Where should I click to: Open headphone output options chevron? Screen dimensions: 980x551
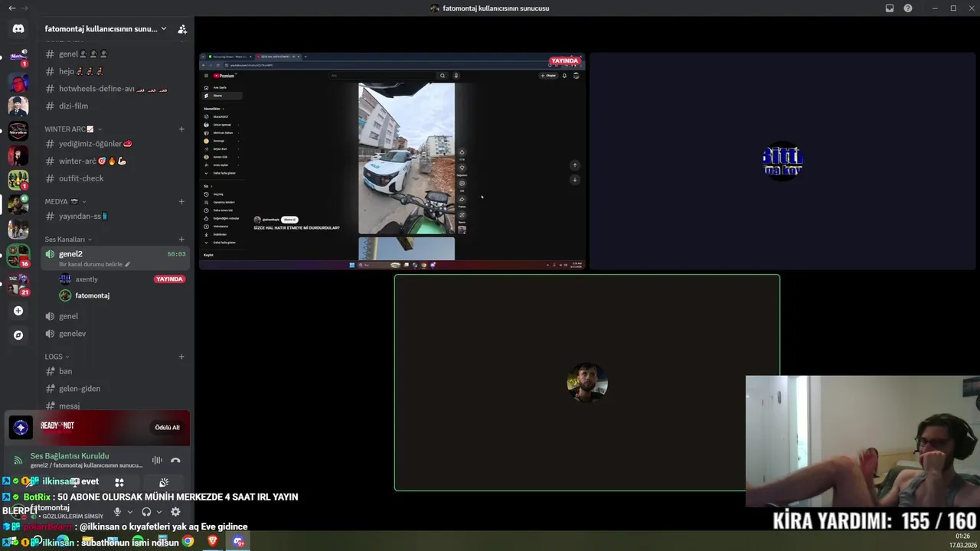tap(159, 512)
